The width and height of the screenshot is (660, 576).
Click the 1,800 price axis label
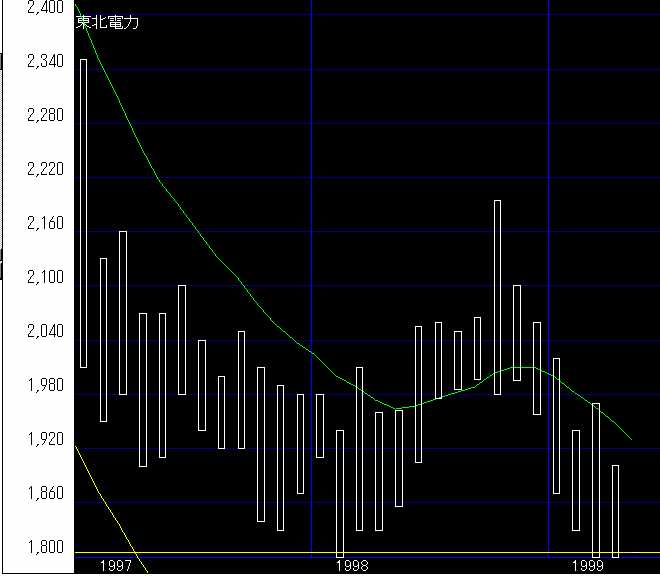(44, 548)
